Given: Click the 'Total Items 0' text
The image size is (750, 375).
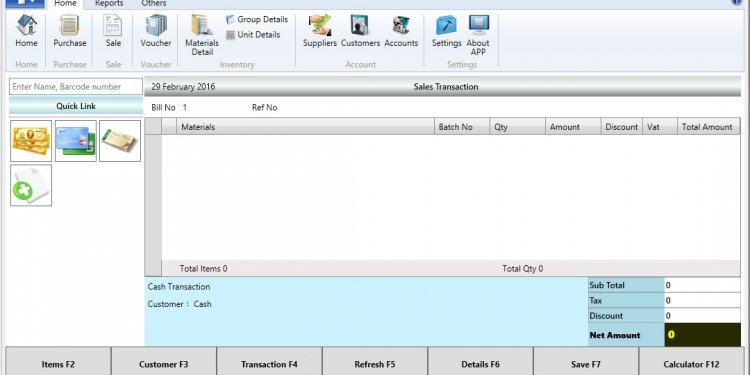Looking at the screenshot, I should click(203, 269).
